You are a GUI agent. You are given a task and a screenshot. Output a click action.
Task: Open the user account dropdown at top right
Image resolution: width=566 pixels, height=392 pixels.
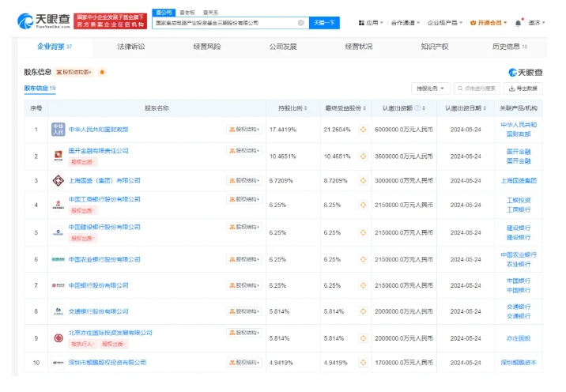point(537,23)
